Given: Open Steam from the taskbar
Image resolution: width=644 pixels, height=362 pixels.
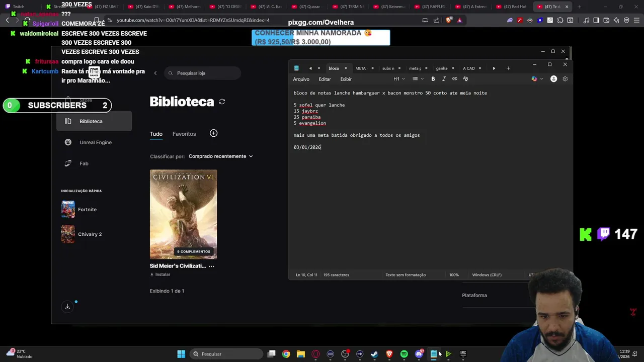Looking at the screenshot, I should [374, 354].
